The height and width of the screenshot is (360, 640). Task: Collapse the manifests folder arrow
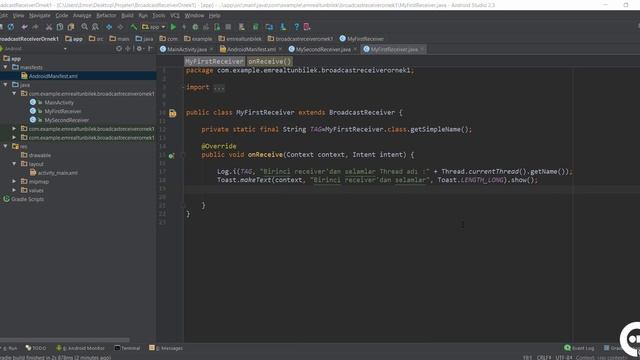click(x=6, y=67)
